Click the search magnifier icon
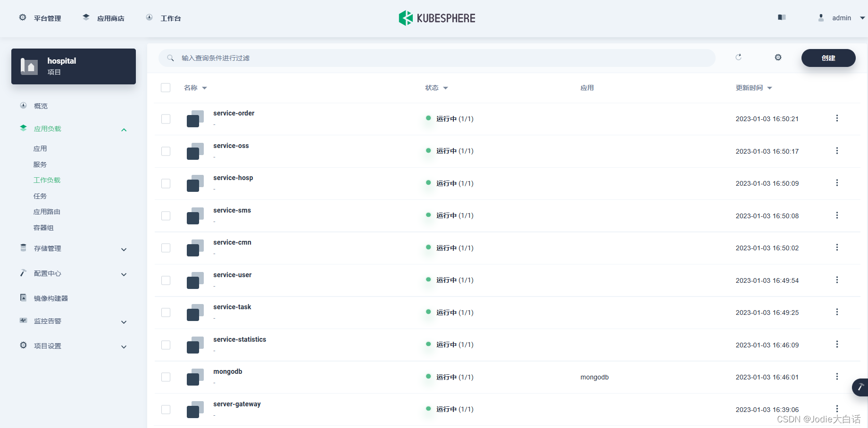 tap(171, 58)
